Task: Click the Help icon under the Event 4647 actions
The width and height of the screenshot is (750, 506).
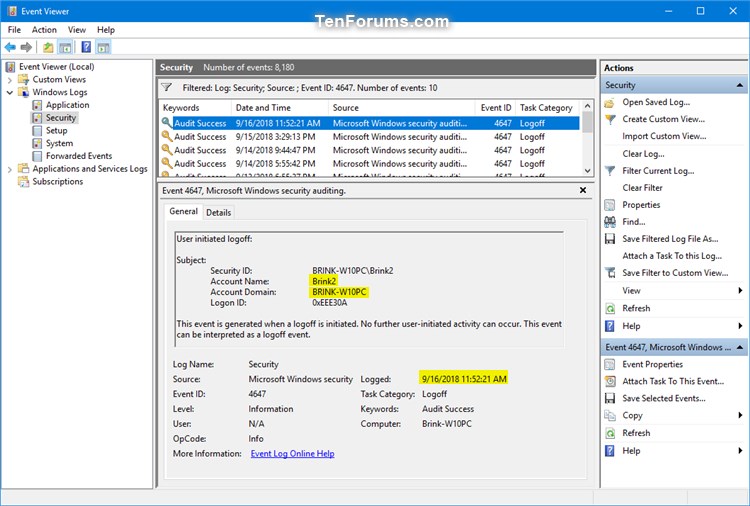Action: [610, 451]
